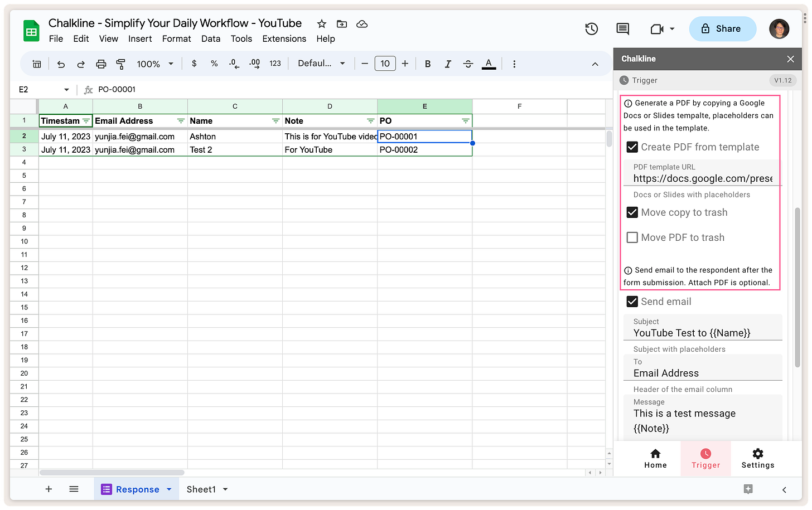This screenshot has height=510, width=812.
Task: Open the Extensions menu
Action: coord(284,38)
